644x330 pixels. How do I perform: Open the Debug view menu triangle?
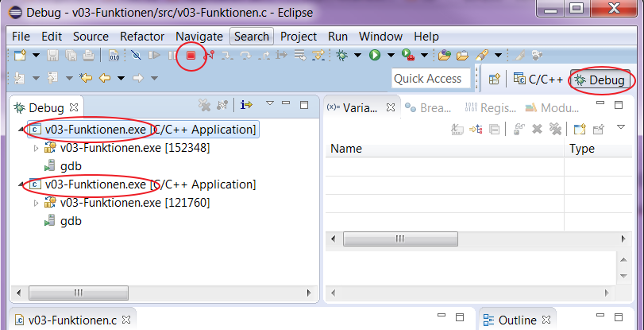[269, 103]
